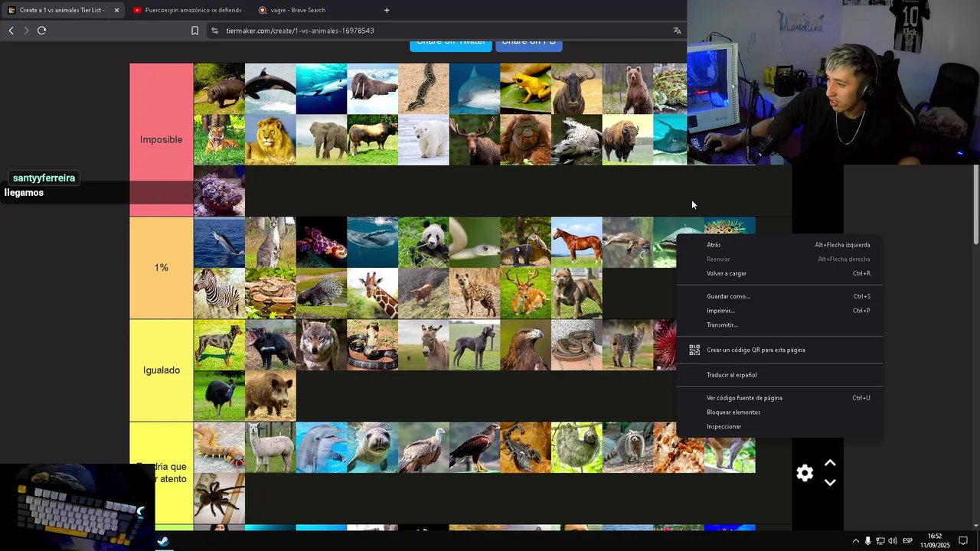Screen dimensions: 980x551
Task: Open site settings icon beside the URL
Action: click(215, 31)
